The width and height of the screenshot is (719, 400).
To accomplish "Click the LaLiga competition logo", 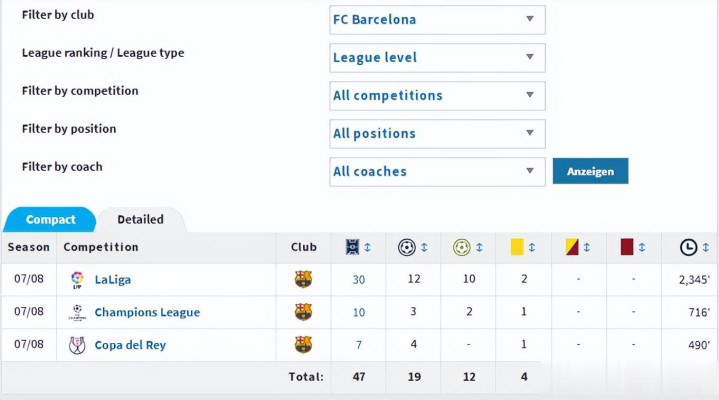I will coord(77,280).
